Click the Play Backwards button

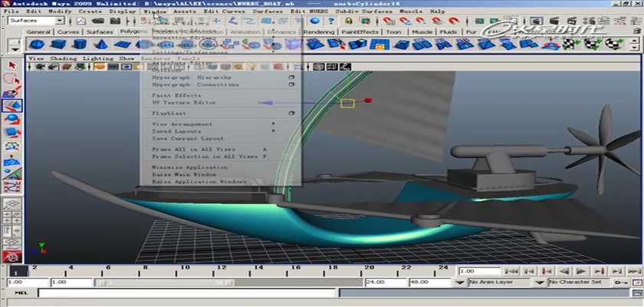pyautogui.click(x=564, y=271)
